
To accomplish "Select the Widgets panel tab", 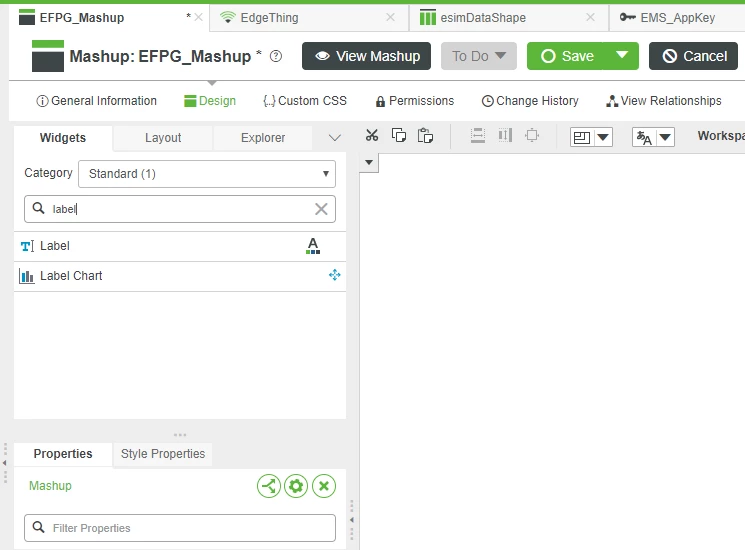I will click(63, 138).
